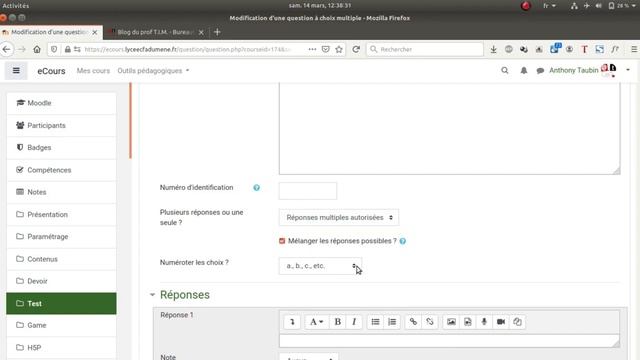Open Participants in the sidebar

tap(61, 125)
